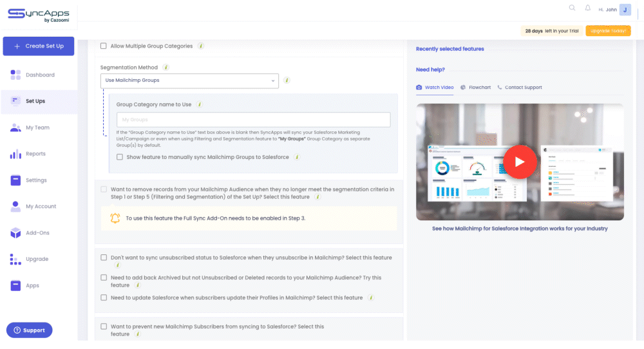
Task: Click info icon right of Mailchimp Groups dropdown
Action: (287, 80)
